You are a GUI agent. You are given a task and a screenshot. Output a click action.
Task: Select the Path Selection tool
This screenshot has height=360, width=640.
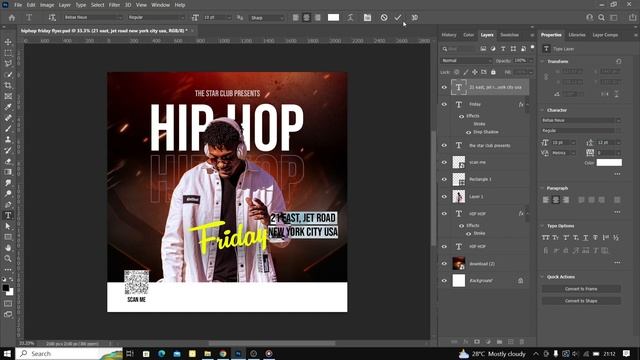8,226
